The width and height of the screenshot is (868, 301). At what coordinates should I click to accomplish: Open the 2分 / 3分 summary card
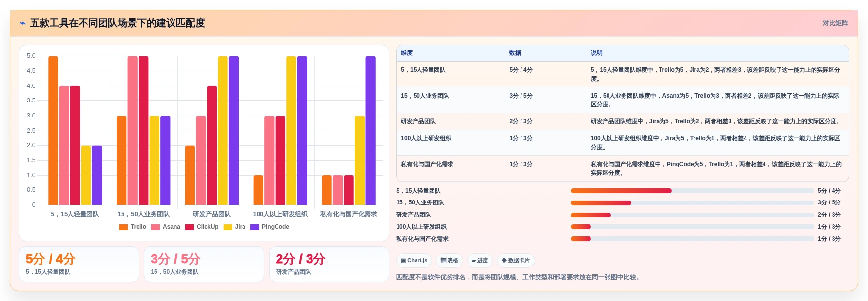[x=329, y=264]
